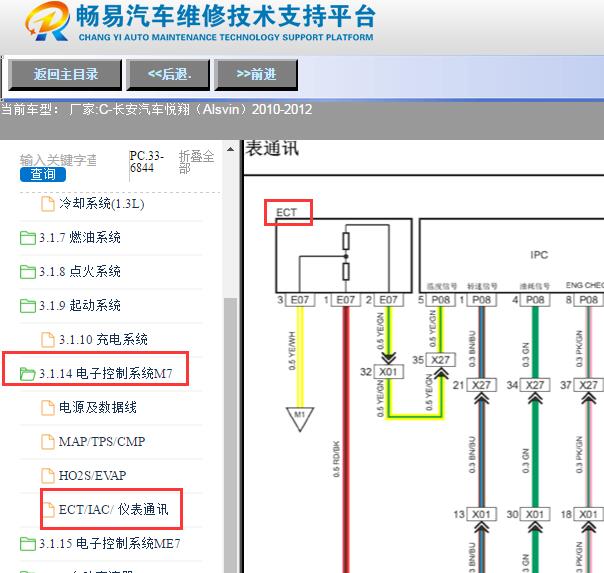Click the sidebar scrollbar up arrow
604x573 pixels.
230,149
